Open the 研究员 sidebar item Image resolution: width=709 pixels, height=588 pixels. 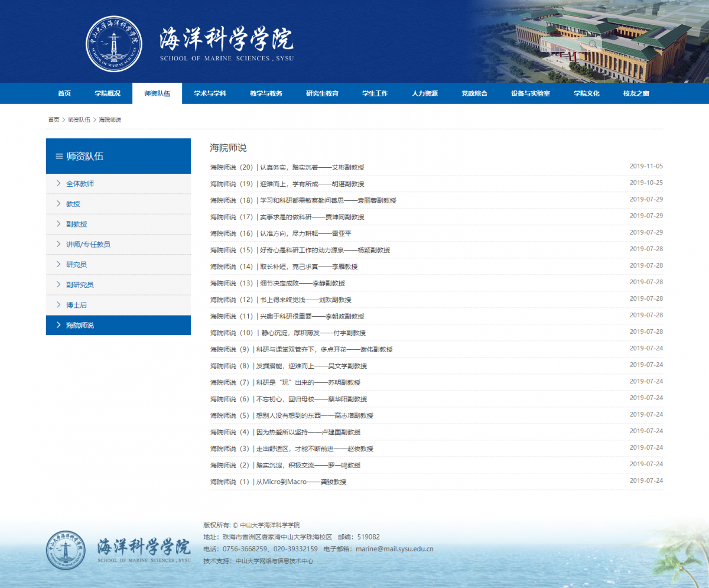coord(76,264)
